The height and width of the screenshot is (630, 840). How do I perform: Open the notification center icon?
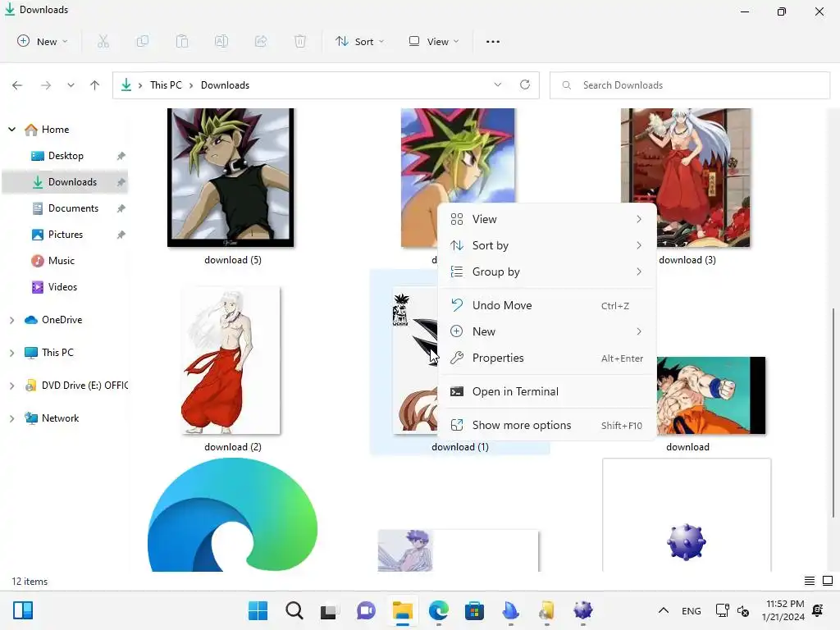(x=818, y=610)
